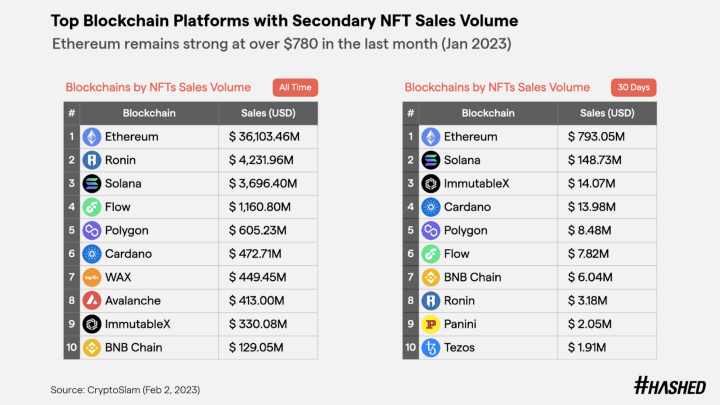Viewport: 720px width, 405px height.
Task: Click the #HASHED logo
Action: click(x=670, y=386)
